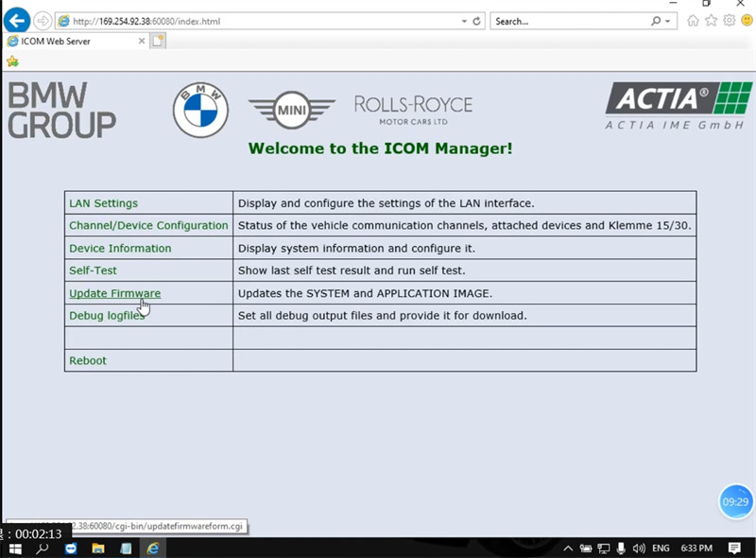Show hidden system tray icons

[567, 548]
